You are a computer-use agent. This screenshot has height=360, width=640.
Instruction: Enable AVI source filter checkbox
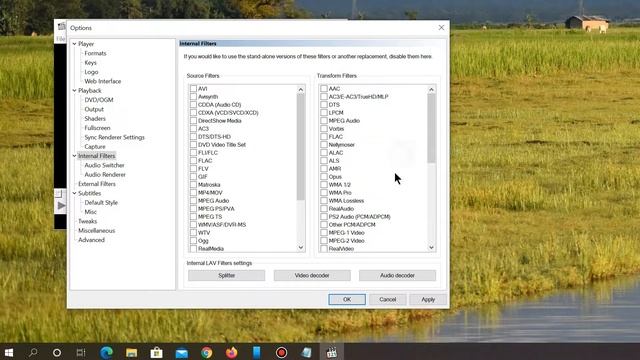193,89
